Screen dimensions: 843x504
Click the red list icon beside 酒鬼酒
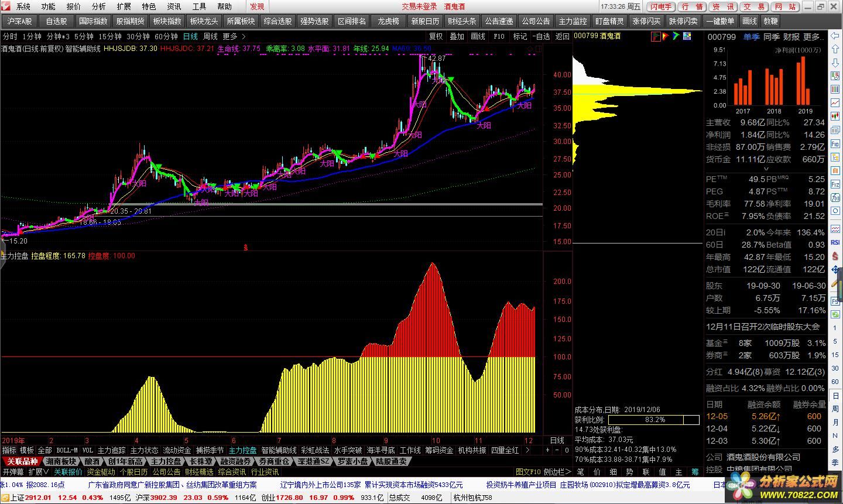click(656, 36)
